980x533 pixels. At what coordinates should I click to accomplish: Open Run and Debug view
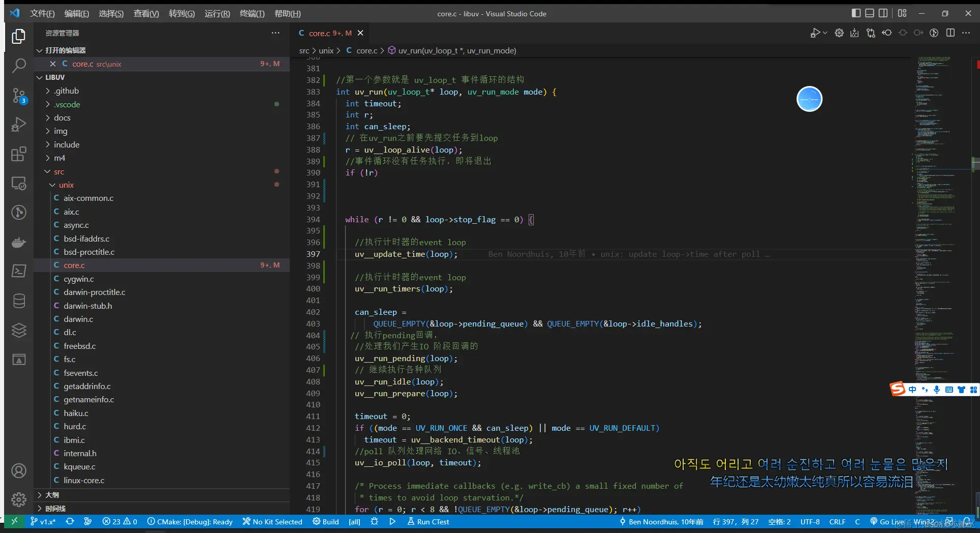pos(19,125)
